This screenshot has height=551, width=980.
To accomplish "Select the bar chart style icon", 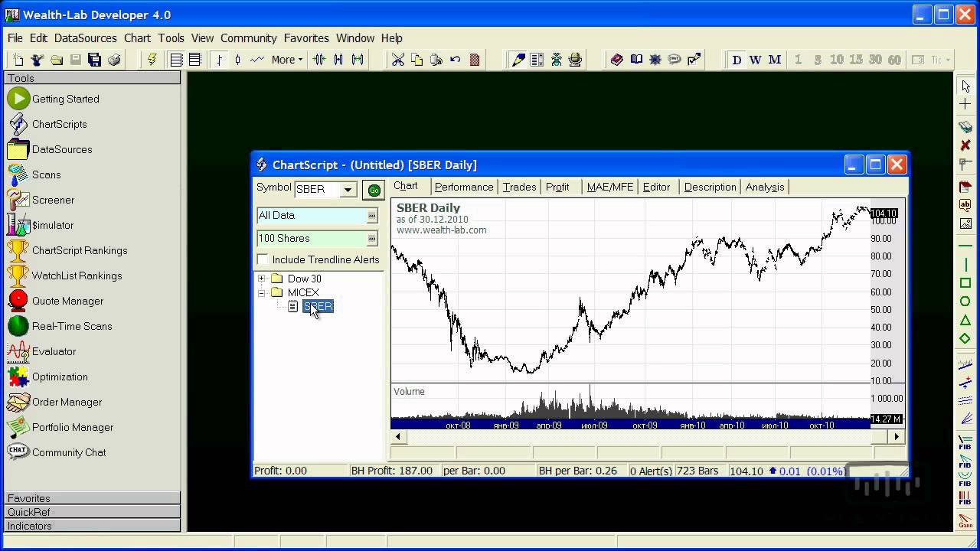I will (219, 60).
